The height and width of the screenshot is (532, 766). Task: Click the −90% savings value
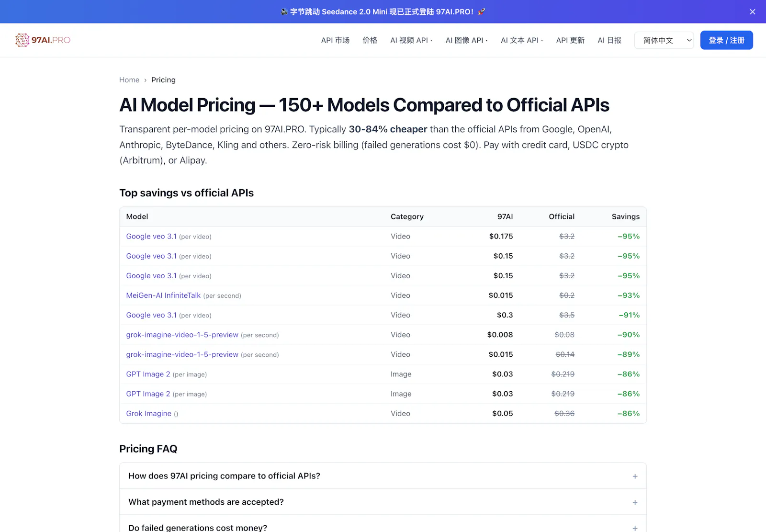629,335
